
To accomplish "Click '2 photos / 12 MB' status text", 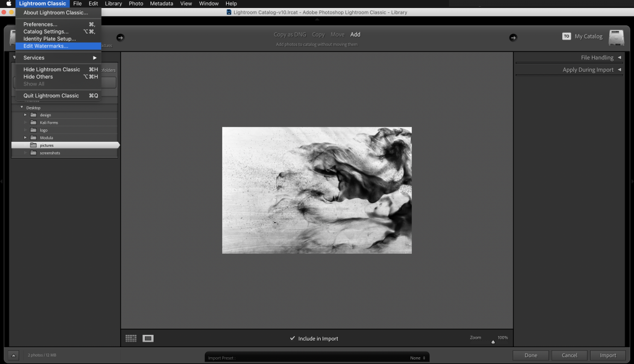I will point(42,355).
